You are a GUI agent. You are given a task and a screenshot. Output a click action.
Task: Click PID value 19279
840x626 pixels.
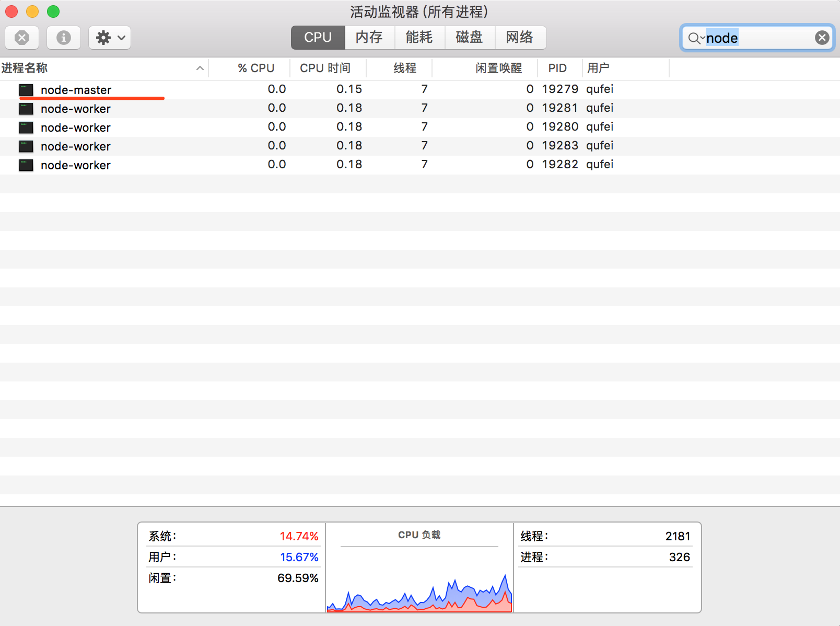coord(560,89)
